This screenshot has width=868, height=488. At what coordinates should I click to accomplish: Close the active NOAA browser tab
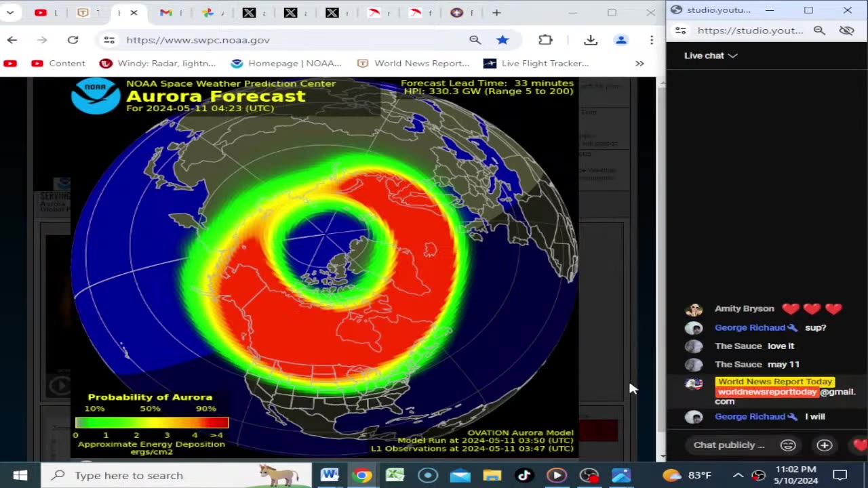click(x=134, y=12)
